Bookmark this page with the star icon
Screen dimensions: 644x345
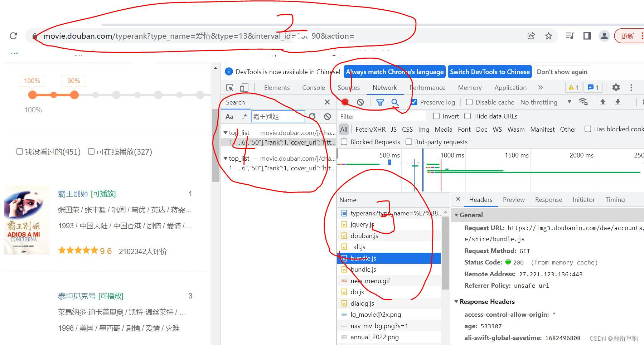point(548,36)
